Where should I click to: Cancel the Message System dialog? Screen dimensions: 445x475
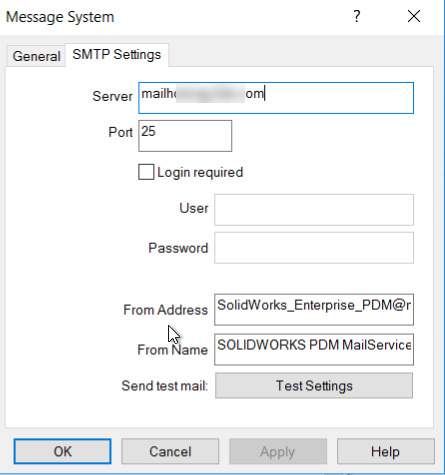(x=170, y=451)
